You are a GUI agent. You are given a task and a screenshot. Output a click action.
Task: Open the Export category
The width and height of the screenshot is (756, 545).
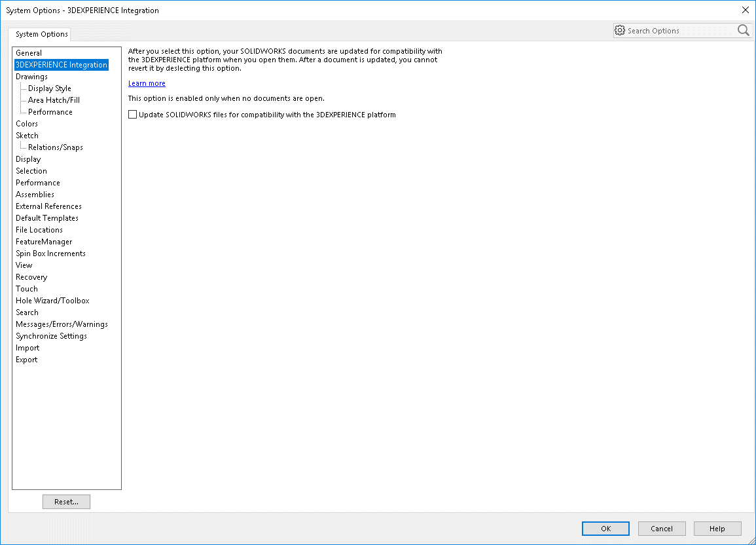(x=27, y=360)
